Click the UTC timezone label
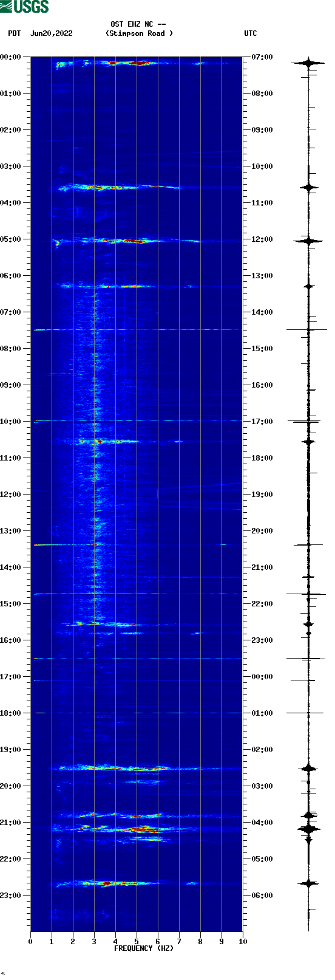Image resolution: width=335 pixels, height=980 pixels. [251, 33]
